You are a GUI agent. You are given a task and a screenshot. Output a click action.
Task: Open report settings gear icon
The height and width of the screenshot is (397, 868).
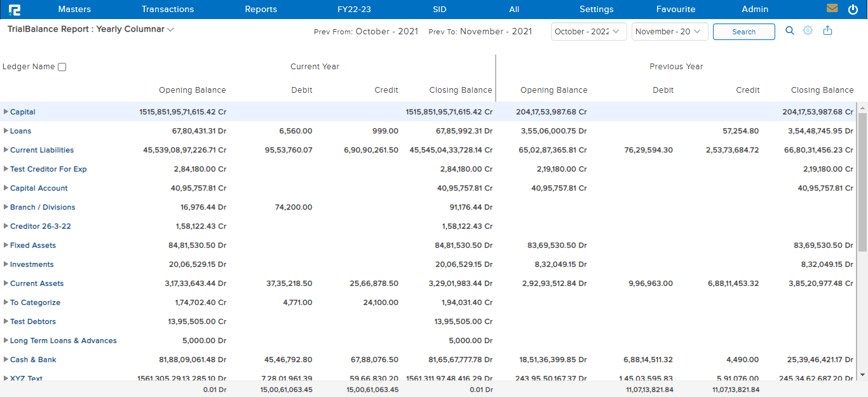pyautogui.click(x=808, y=30)
